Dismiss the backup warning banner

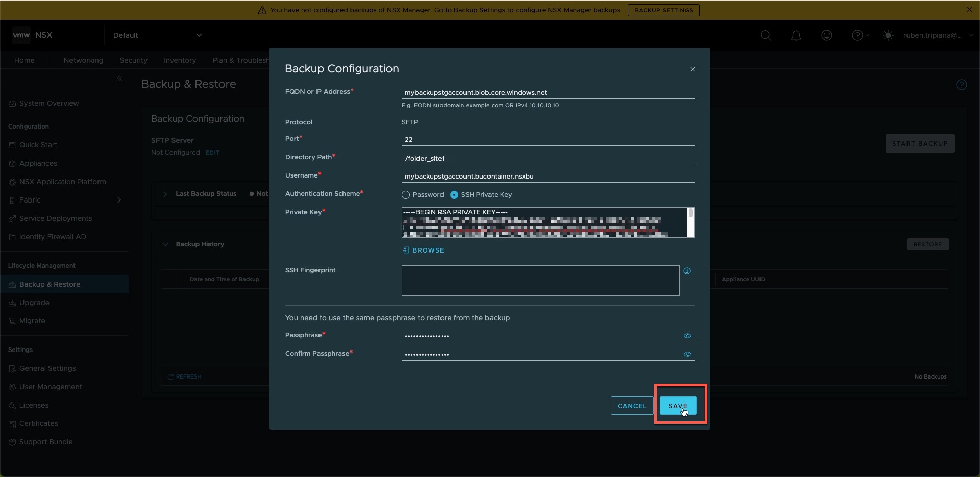(x=969, y=10)
